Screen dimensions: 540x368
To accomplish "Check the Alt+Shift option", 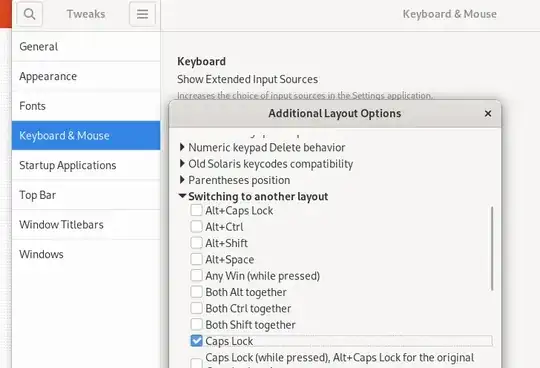I will pyautogui.click(x=196, y=243).
